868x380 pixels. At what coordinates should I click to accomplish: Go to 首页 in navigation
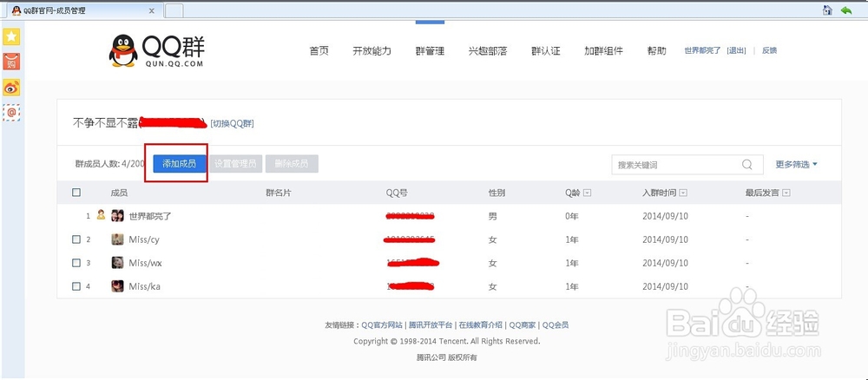click(x=319, y=51)
